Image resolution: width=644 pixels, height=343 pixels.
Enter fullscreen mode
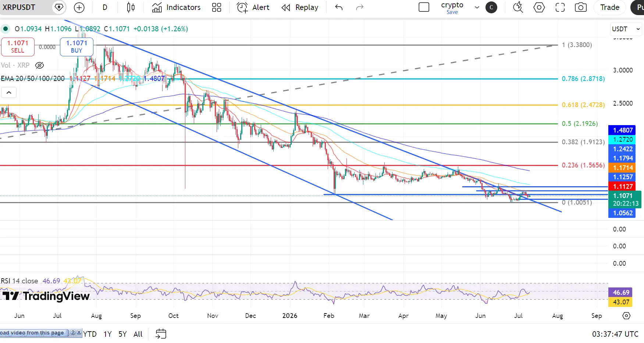pyautogui.click(x=560, y=7)
